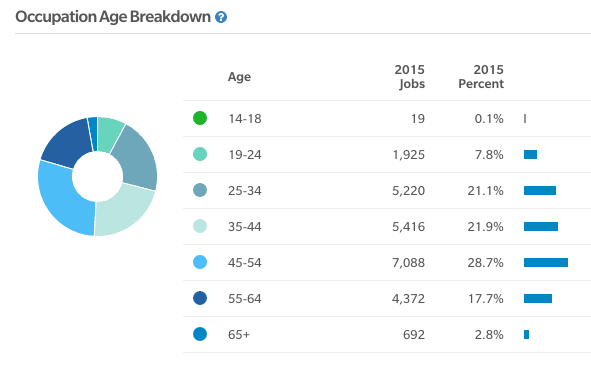Click the Occupation Age Breakdown heading
Viewport: 591px width, 379px height.
(x=113, y=17)
